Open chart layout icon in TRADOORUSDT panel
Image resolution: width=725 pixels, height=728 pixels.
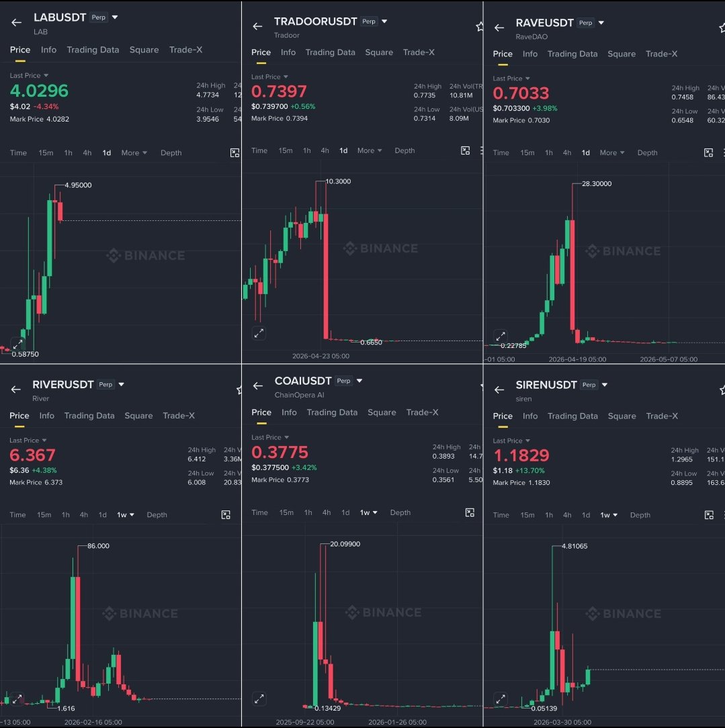[x=466, y=150]
